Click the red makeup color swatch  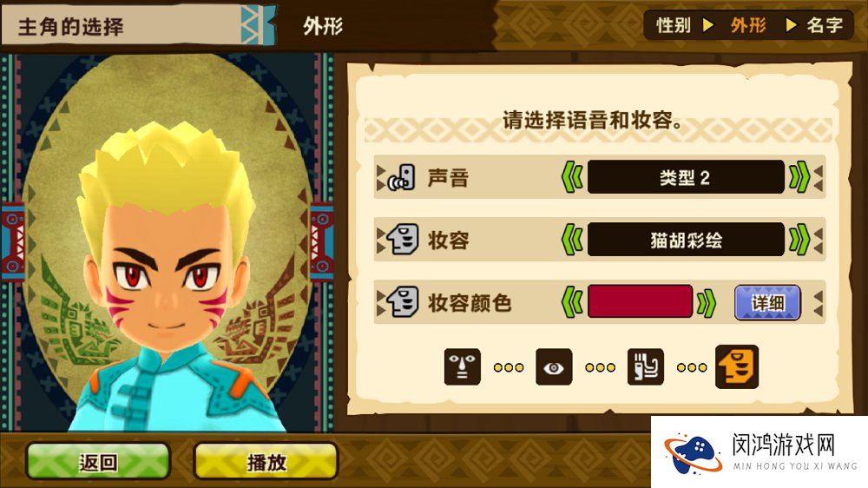(x=640, y=302)
